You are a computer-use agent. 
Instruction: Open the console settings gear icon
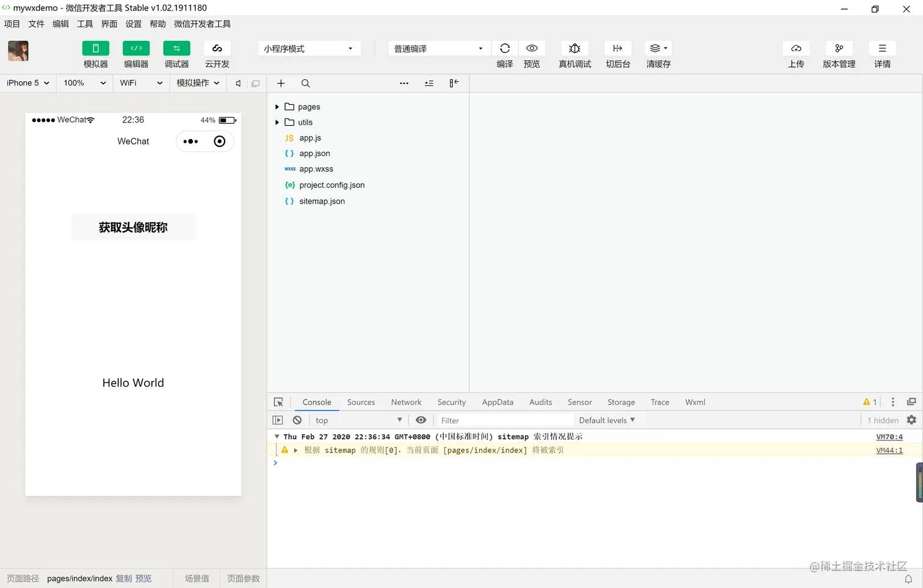911,420
